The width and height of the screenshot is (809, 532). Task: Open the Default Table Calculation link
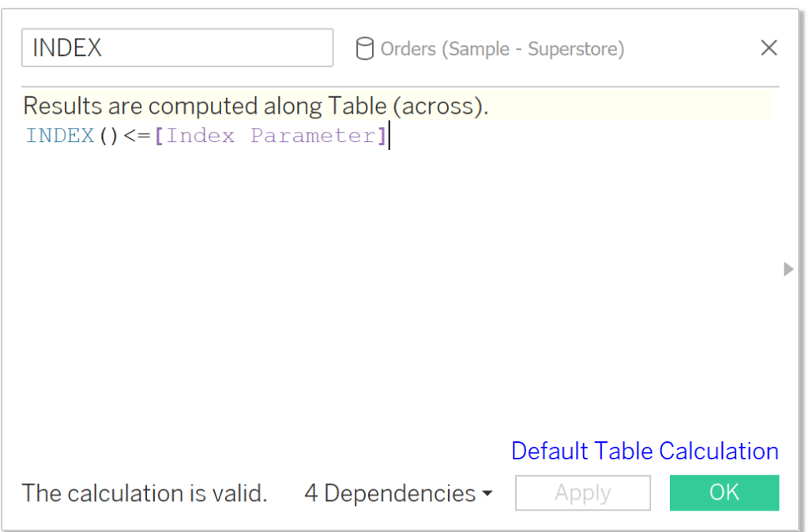pos(645,451)
